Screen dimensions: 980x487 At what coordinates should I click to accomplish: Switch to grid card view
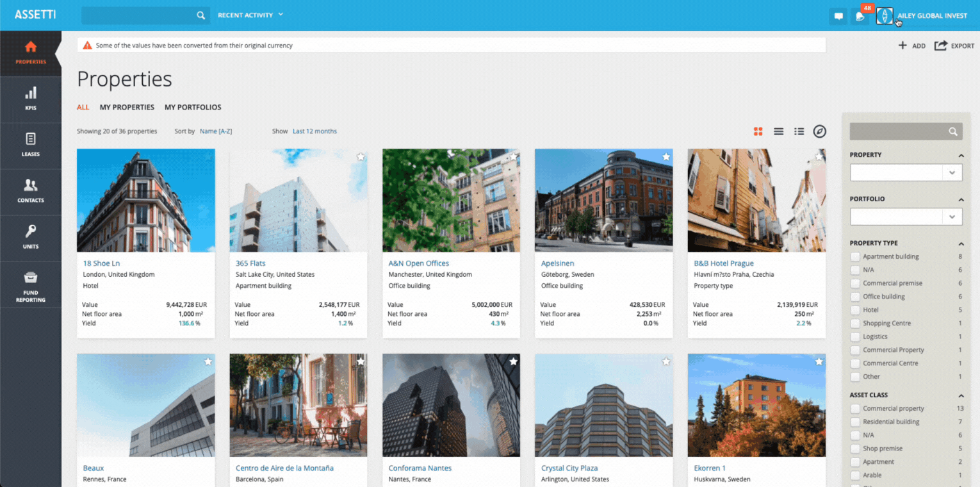click(758, 131)
